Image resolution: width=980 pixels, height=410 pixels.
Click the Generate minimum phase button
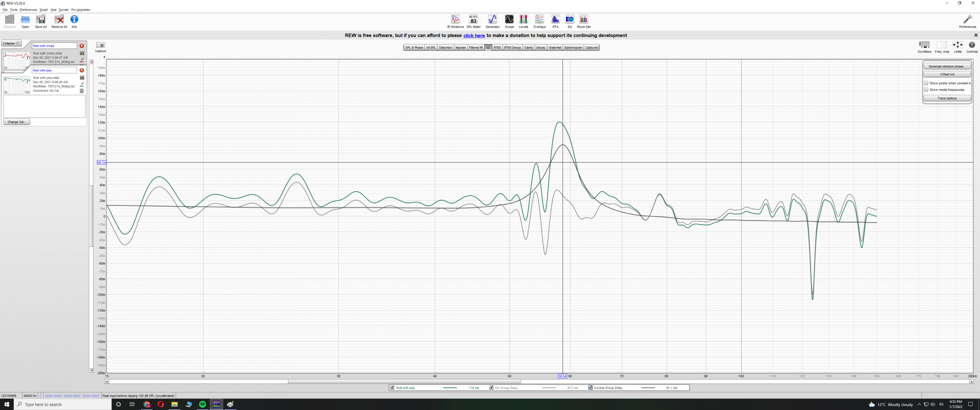click(946, 66)
